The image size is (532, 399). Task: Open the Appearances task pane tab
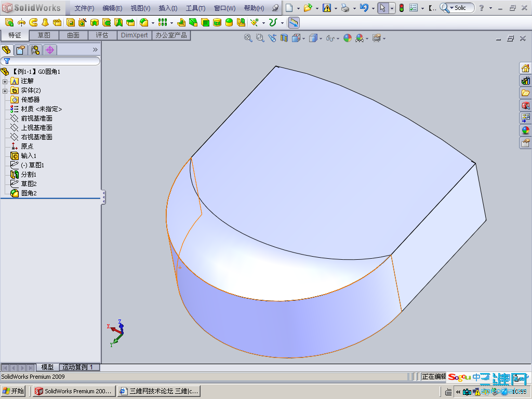click(x=525, y=130)
